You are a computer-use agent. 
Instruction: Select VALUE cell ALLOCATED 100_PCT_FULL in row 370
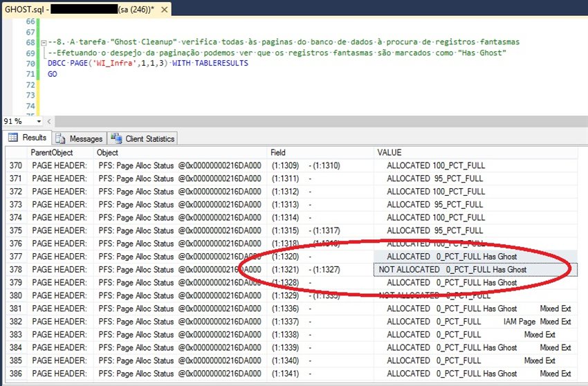coord(475,165)
